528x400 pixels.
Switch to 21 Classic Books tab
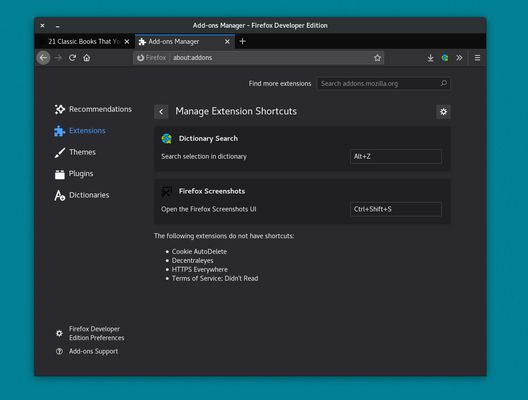(x=84, y=41)
